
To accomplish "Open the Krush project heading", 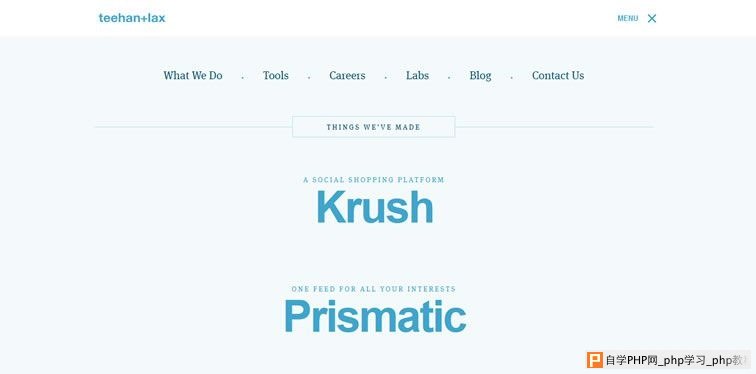I will click(x=375, y=207).
